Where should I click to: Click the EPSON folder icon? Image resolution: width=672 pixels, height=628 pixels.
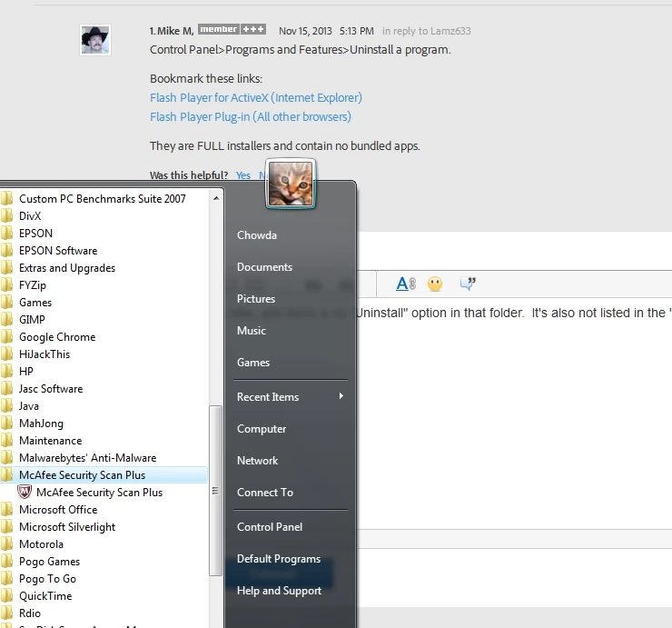[x=7, y=234]
